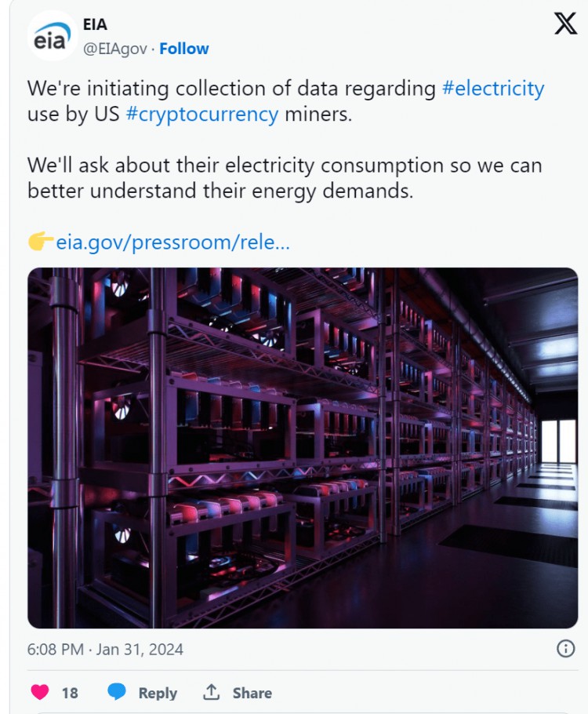Click the share upload arrow icon
Viewport: 588px width, 714px height.
pyautogui.click(x=211, y=692)
